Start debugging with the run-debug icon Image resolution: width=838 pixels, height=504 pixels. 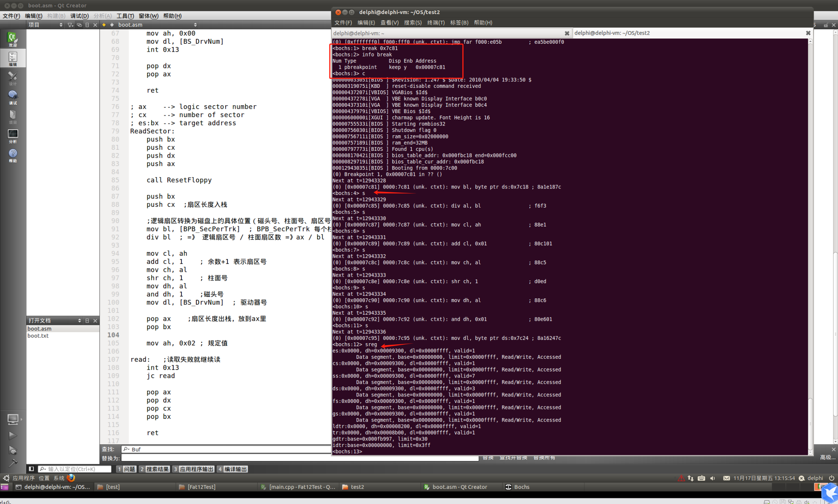click(x=13, y=450)
